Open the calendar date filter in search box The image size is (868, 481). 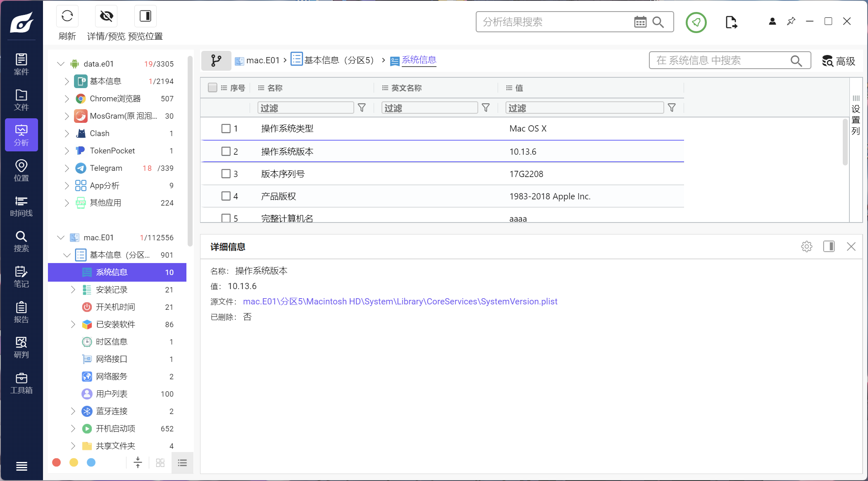coord(640,22)
